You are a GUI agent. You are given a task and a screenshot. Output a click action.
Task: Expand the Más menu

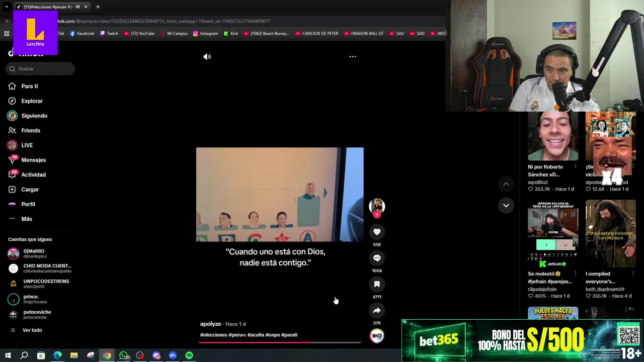point(27,219)
